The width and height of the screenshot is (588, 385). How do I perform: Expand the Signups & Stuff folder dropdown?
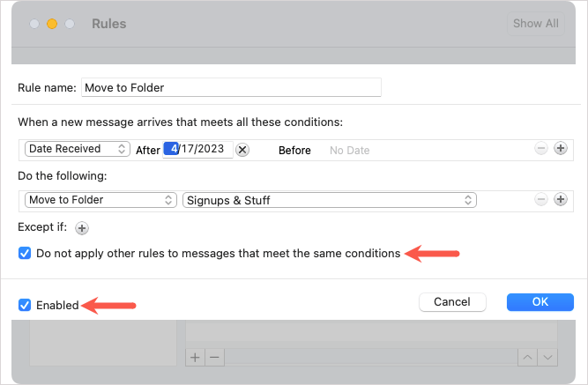[329, 200]
